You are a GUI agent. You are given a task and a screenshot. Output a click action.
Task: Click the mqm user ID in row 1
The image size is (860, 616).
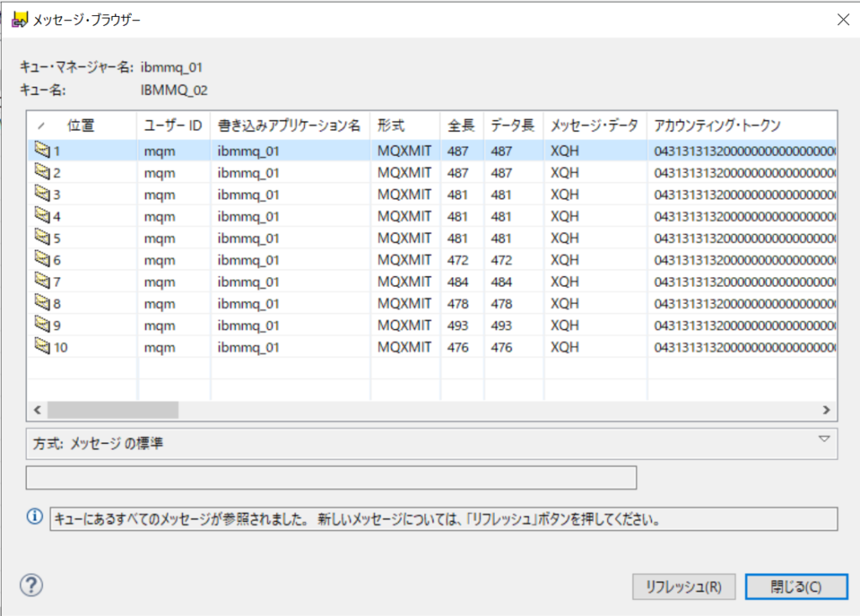[160, 151]
